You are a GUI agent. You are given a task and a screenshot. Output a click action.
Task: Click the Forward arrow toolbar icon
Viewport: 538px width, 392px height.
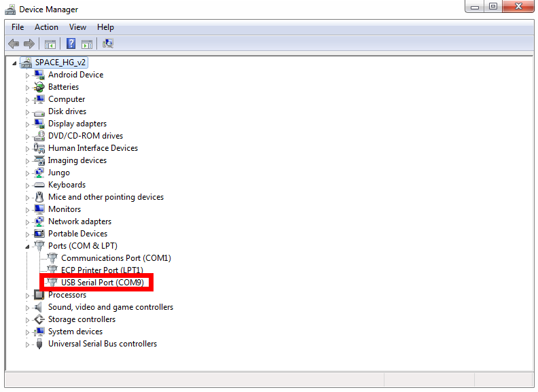(29, 44)
